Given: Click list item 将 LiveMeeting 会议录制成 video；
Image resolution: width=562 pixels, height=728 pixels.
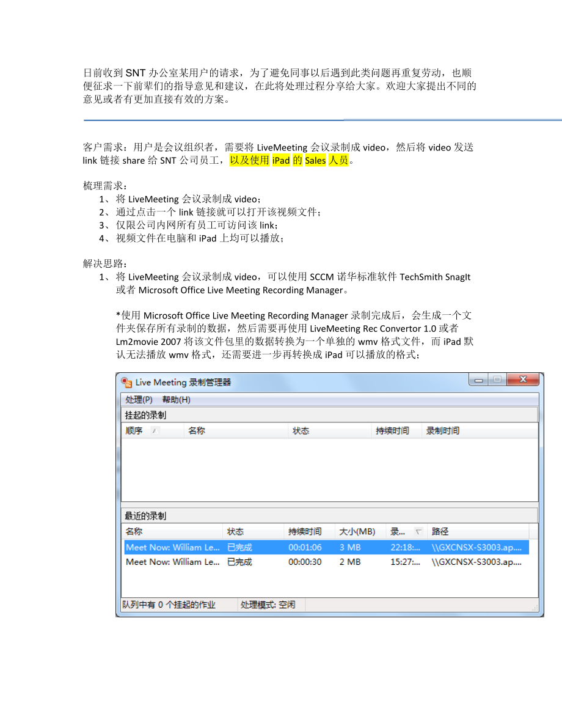Looking at the screenshot, I should pyautogui.click(x=188, y=199).
